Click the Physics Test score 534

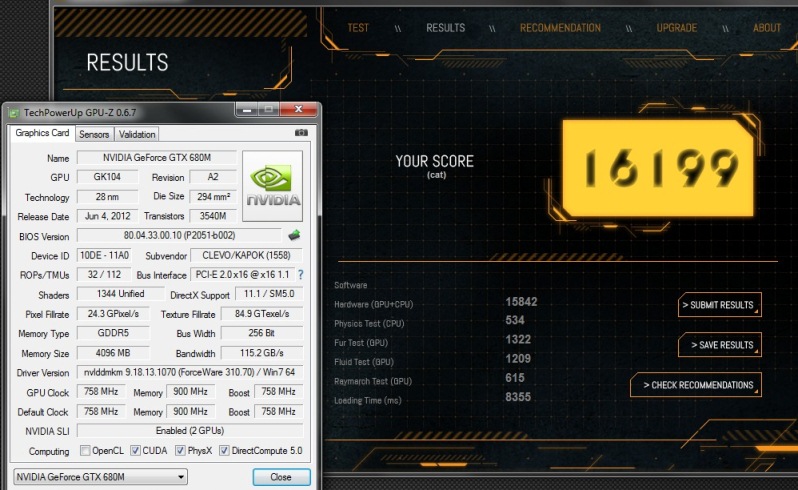click(x=515, y=321)
